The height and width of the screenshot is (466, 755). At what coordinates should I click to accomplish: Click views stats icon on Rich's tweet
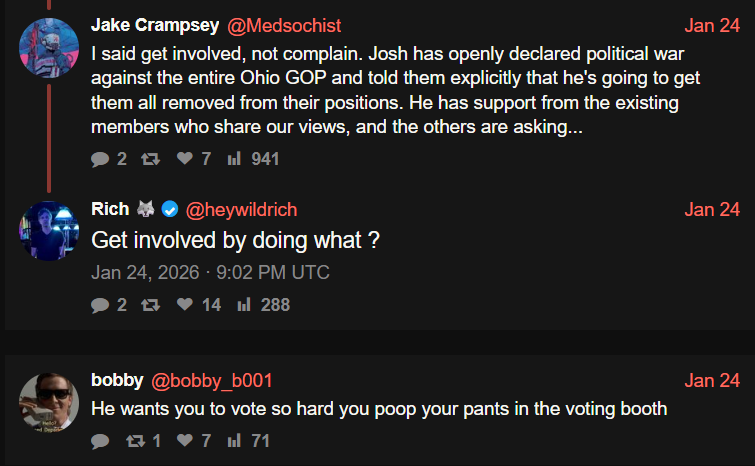coord(243,304)
